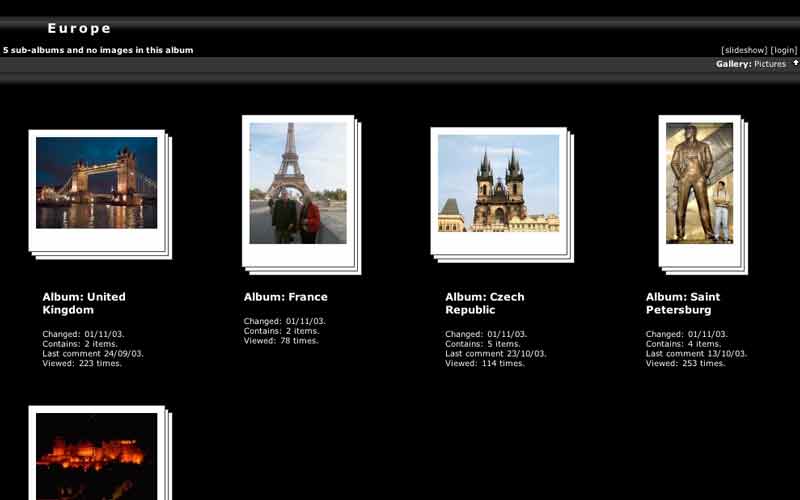Click 'Viewed: 223 times.' text
Screen dimensions: 800x500
click(82, 363)
